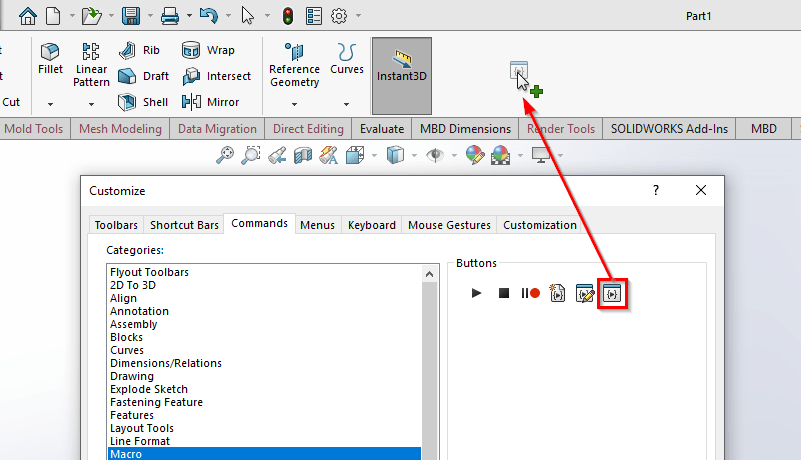801x460 pixels.
Task: Expand View Settings dropdown arrow
Action: point(560,155)
